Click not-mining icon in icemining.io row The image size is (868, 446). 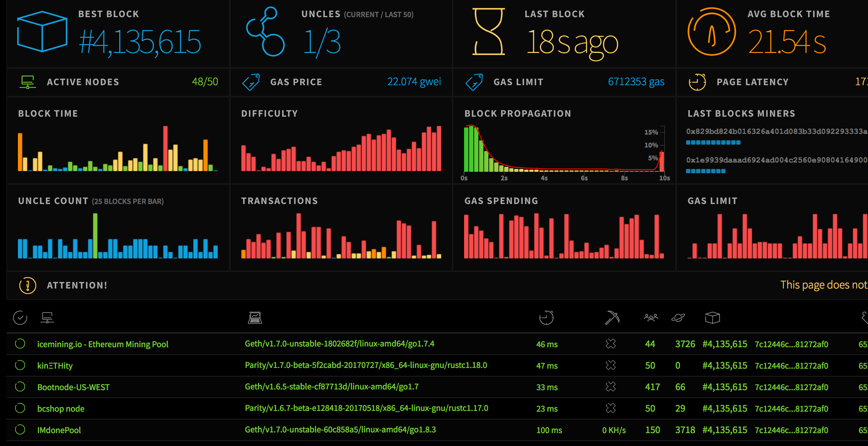(611, 344)
